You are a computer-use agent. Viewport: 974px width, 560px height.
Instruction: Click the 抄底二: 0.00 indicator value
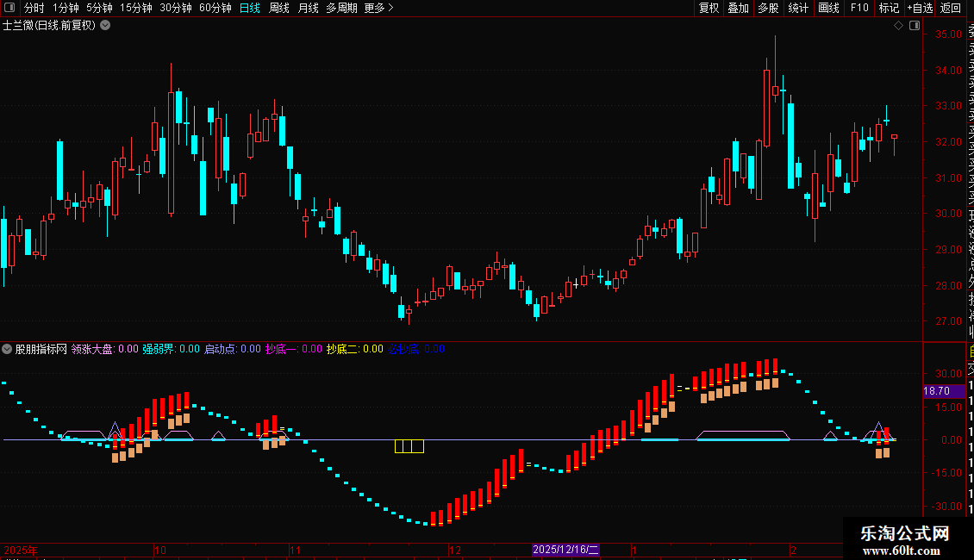[354, 349]
